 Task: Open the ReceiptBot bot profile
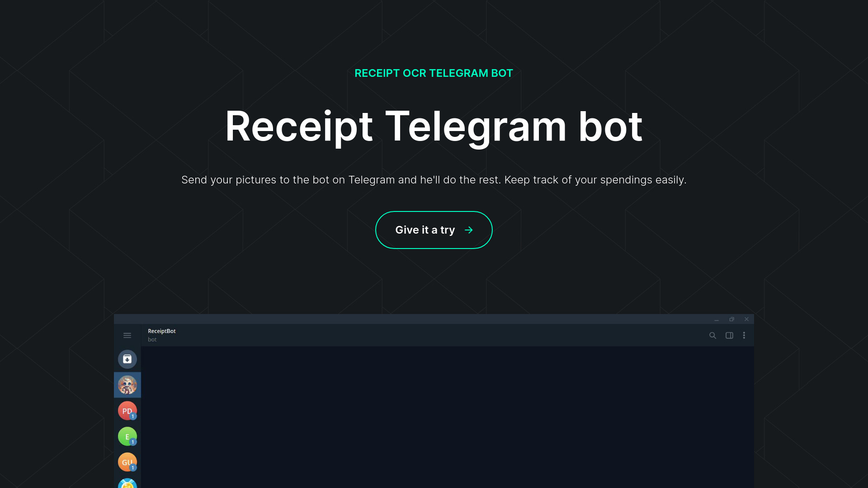point(161,334)
